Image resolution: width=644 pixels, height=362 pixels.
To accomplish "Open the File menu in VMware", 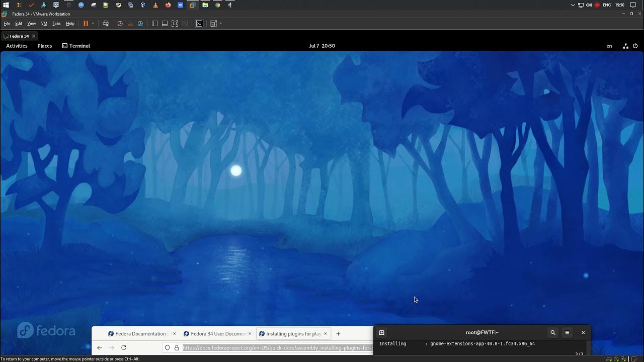I will pos(7,24).
